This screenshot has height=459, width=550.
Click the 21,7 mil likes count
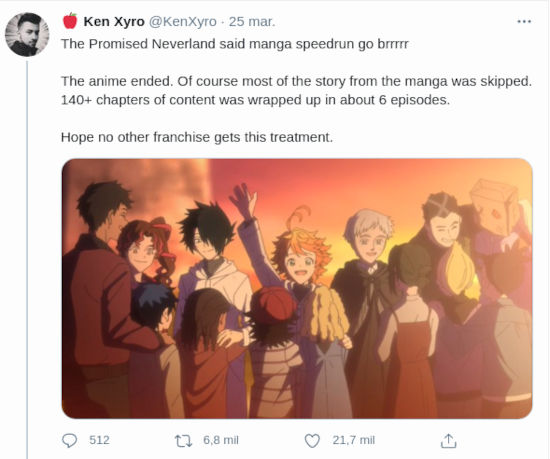(354, 440)
